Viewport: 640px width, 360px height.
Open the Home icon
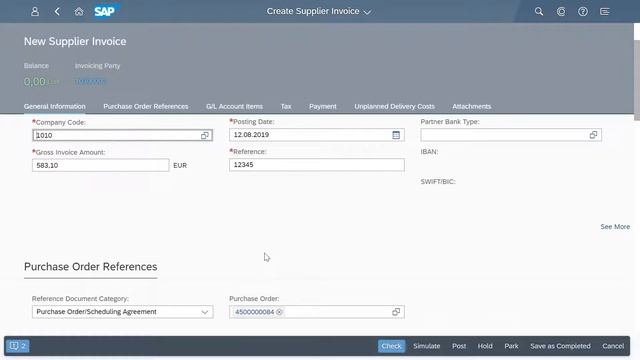click(x=79, y=11)
